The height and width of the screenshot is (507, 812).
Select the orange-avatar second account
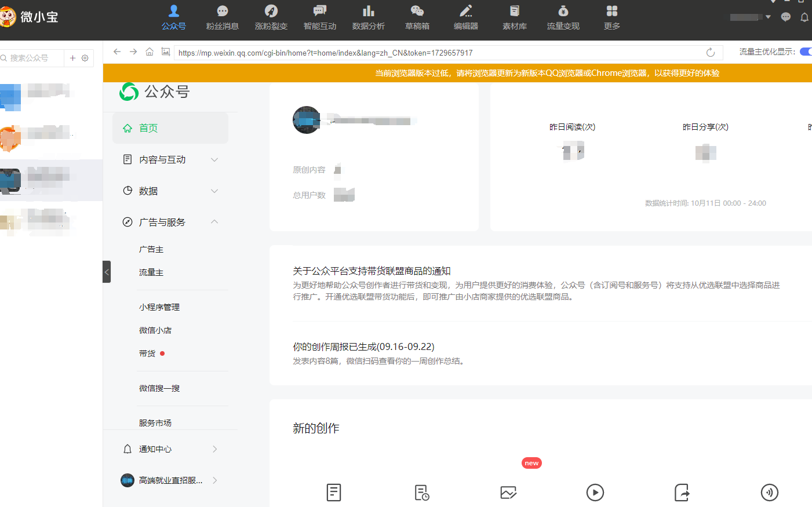(51, 138)
